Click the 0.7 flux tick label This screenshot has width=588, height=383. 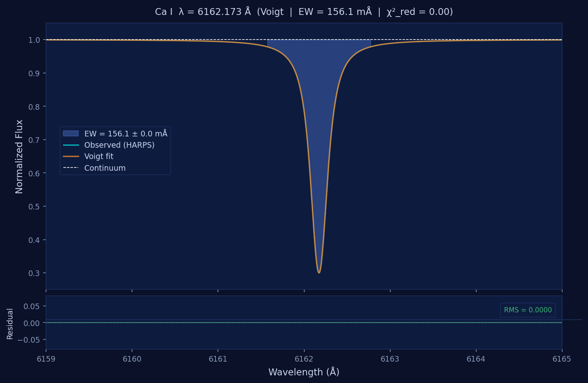pos(34,140)
